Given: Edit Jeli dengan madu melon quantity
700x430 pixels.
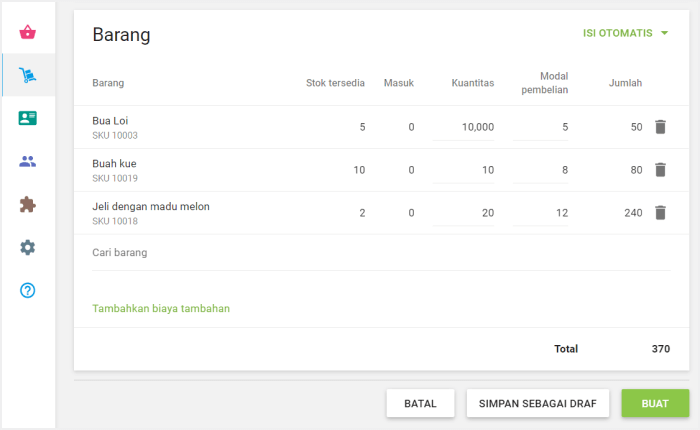Looking at the screenshot, I should (x=465, y=213).
